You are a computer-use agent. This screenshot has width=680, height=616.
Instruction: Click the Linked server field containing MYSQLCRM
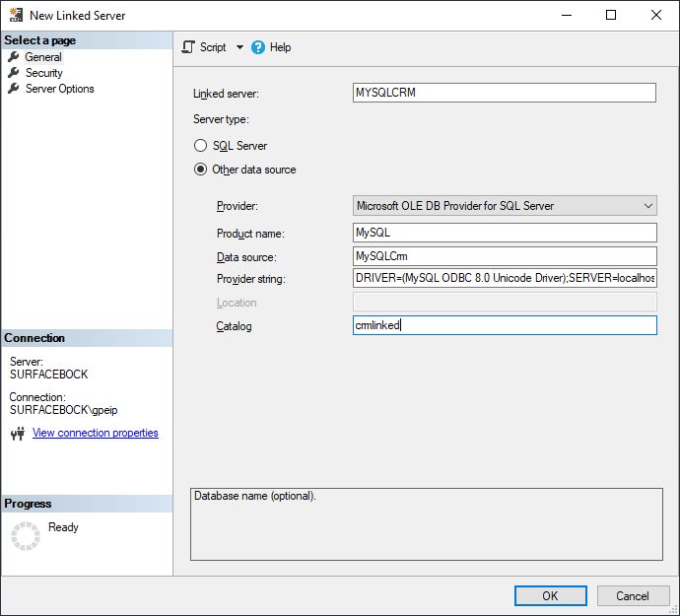click(505, 93)
